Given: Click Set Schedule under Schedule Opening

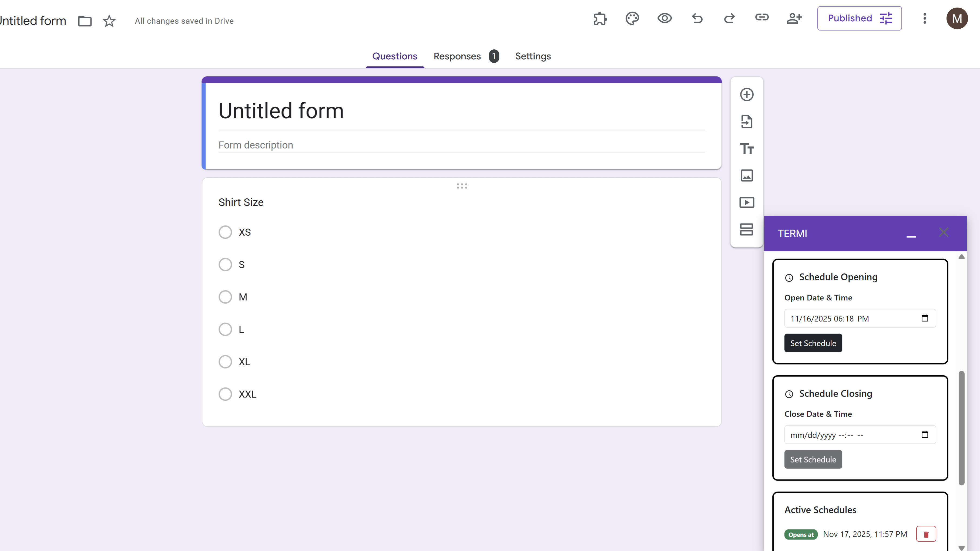Looking at the screenshot, I should (813, 343).
